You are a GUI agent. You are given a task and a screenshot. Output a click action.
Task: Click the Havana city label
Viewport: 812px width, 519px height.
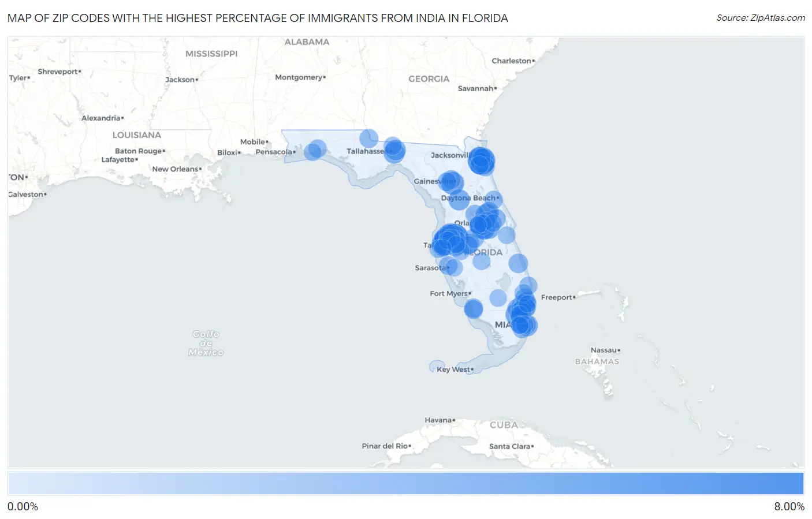click(439, 420)
